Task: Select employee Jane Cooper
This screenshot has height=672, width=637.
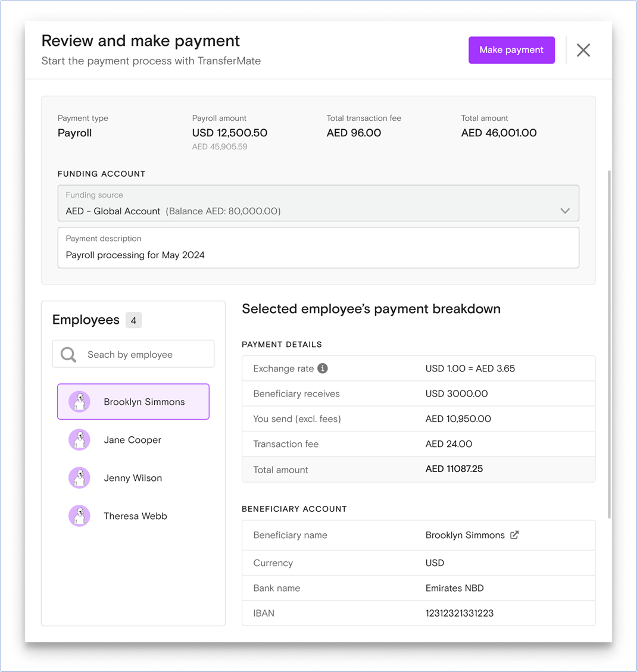Action: [132, 440]
